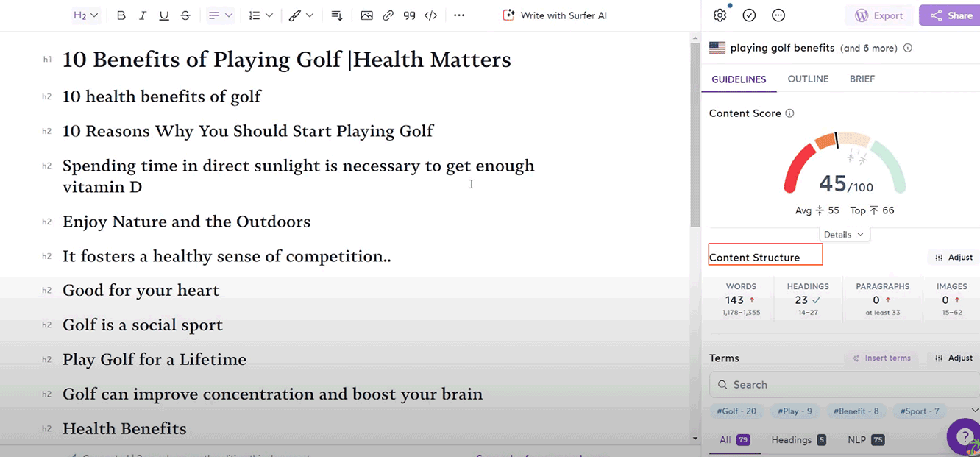Open the purple help question button
Screen dimensions: 980x457
[964, 436]
